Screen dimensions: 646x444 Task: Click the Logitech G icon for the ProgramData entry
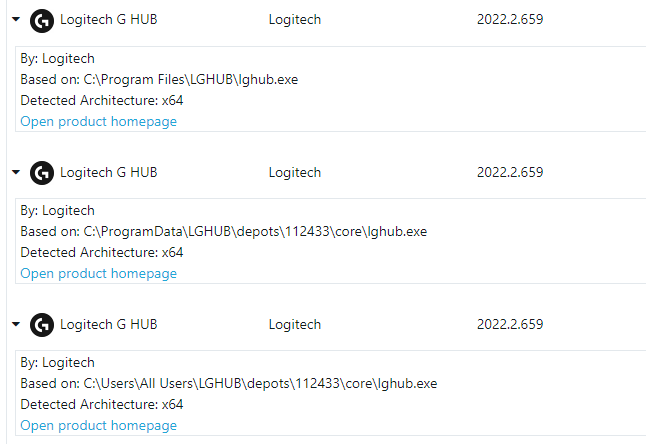click(x=42, y=173)
